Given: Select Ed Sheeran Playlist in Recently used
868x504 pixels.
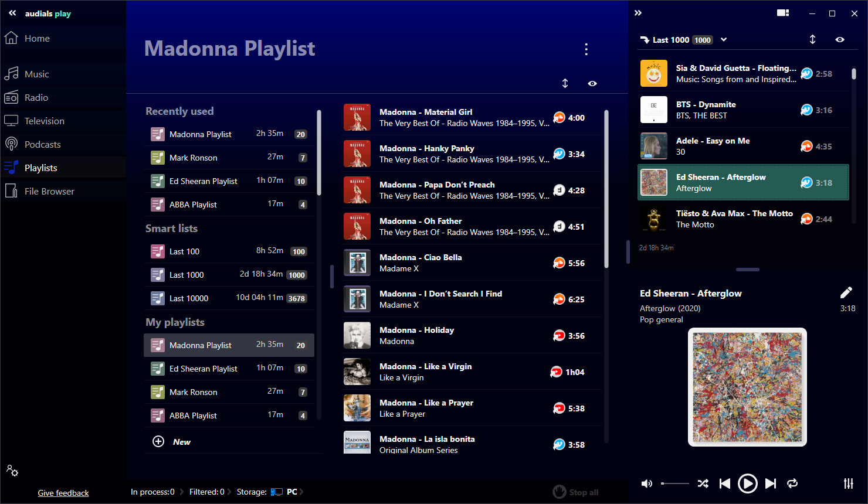Looking at the screenshot, I should point(229,181).
